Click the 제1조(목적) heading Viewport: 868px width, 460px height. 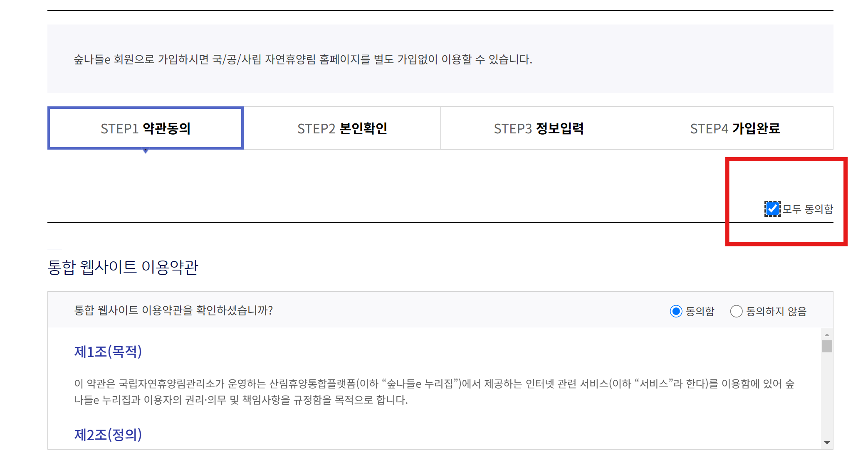point(108,352)
